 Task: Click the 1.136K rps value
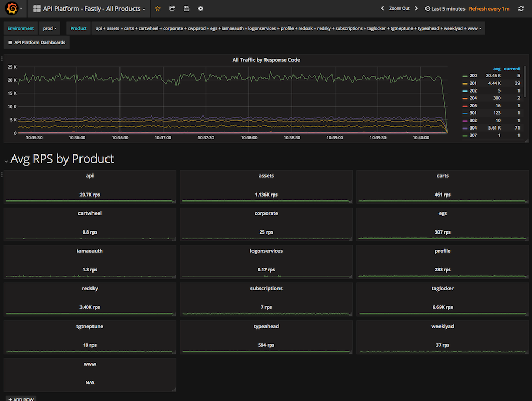click(266, 195)
